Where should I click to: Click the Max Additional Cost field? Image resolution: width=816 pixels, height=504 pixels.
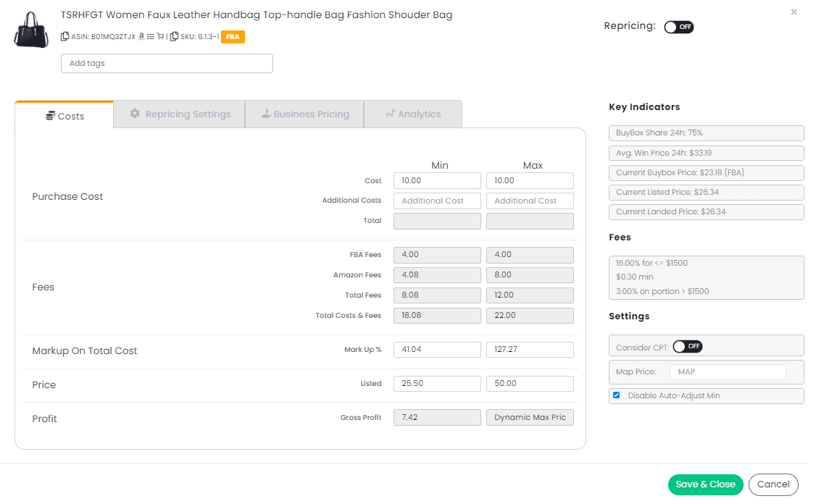530,201
